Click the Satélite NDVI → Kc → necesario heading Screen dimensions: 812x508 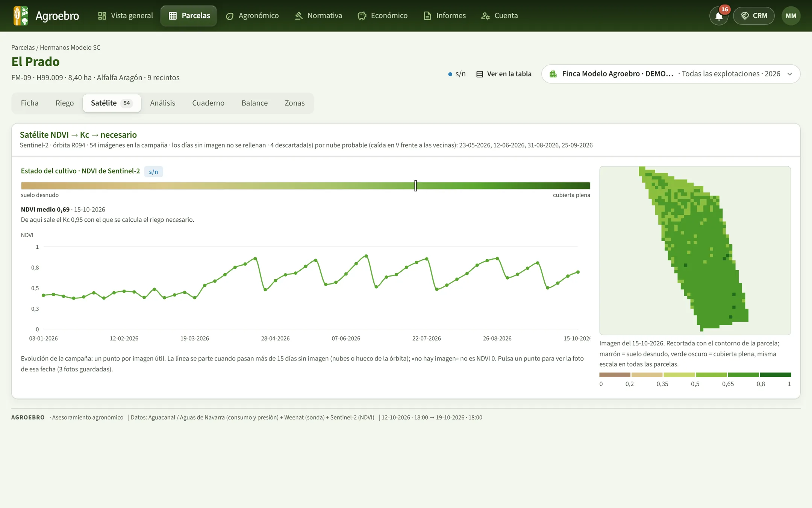78,135
